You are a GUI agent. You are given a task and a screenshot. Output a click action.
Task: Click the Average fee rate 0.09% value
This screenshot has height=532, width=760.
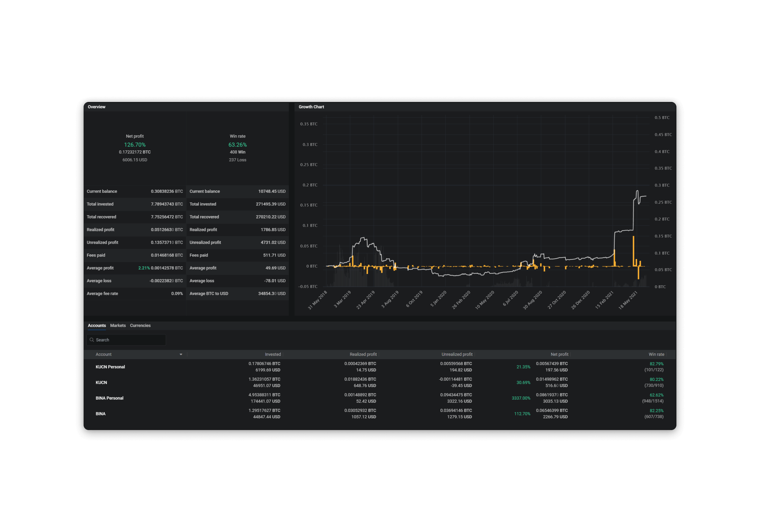coord(177,293)
